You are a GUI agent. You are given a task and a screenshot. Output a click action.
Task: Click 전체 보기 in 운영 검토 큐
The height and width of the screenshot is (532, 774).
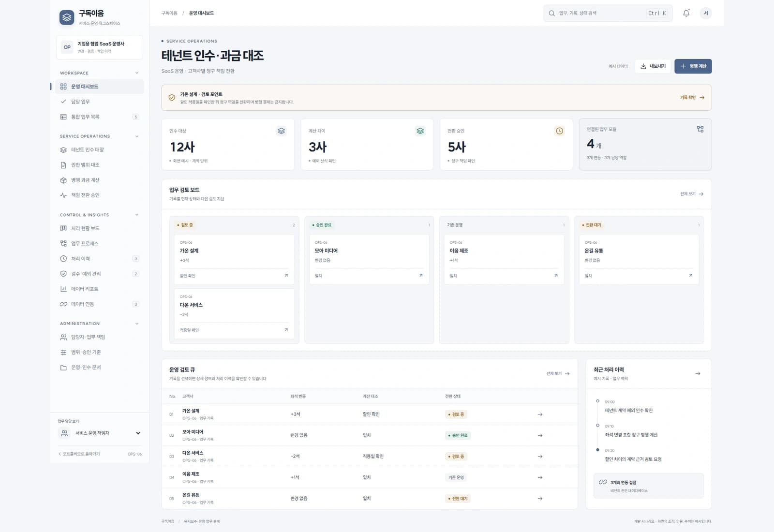click(558, 374)
